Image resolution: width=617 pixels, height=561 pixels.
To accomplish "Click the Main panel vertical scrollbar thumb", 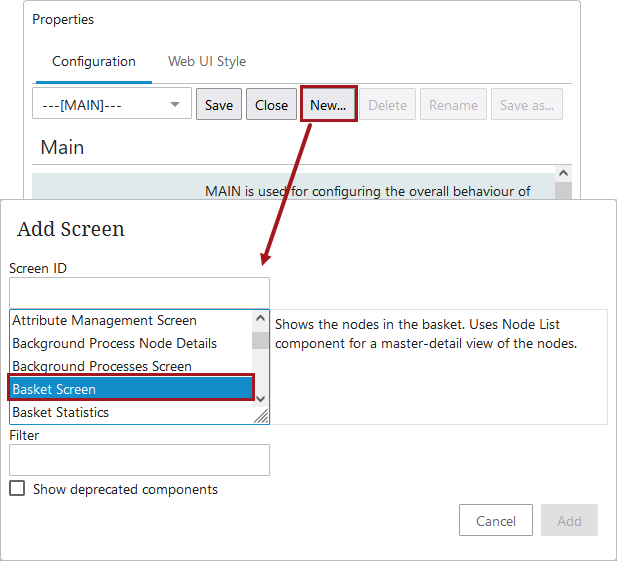I will click(x=563, y=190).
